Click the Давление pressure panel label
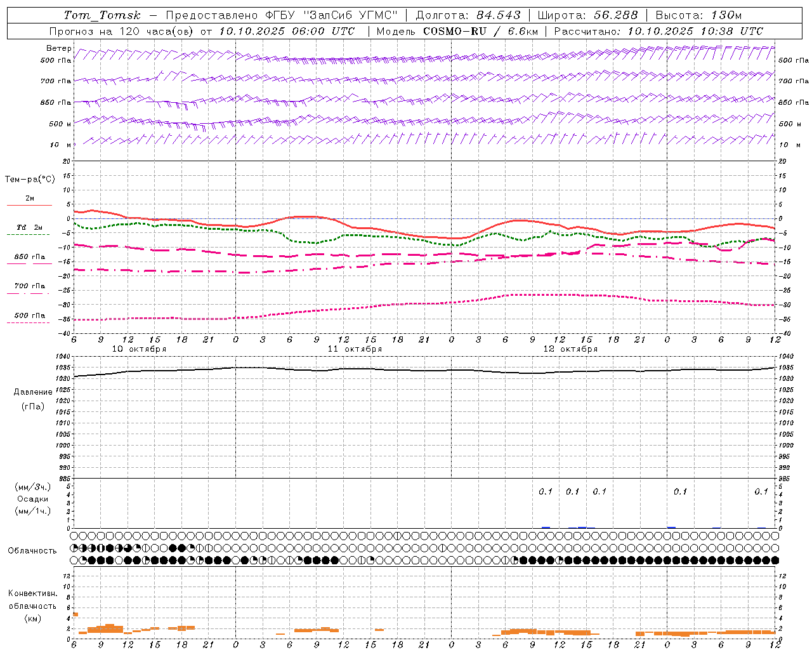 33,392
